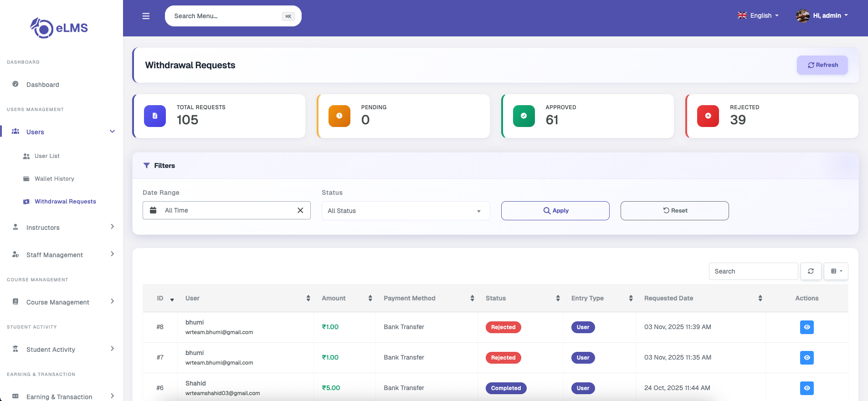Image resolution: width=868 pixels, height=401 pixels.
Task: View details of request #7
Action: (x=807, y=358)
